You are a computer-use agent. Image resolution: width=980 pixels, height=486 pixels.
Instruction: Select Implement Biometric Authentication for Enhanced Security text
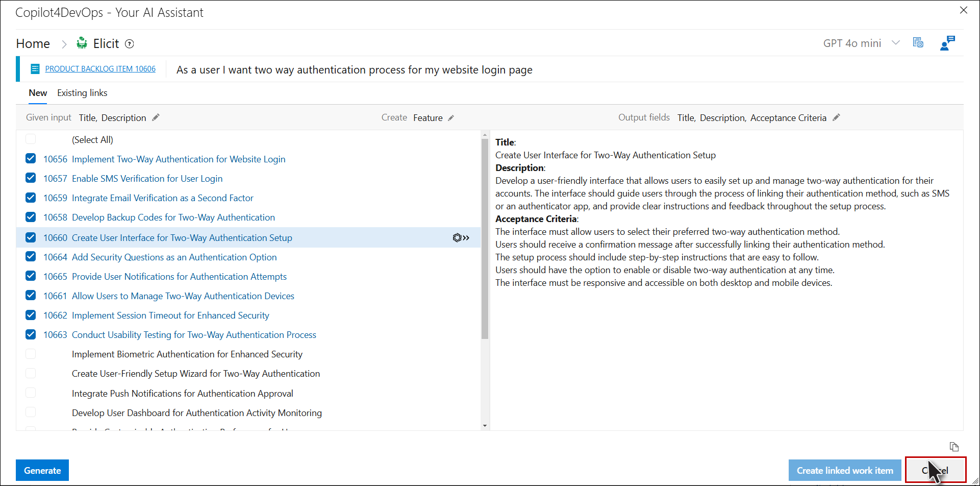187,354
